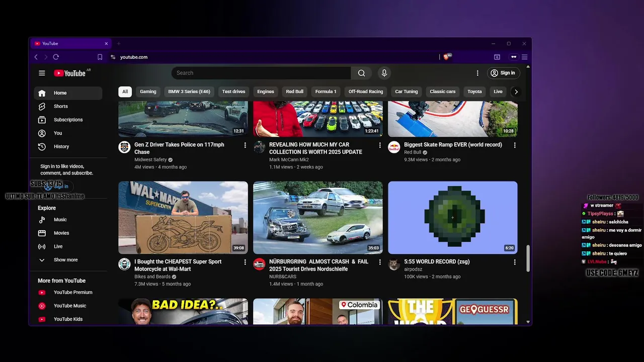Viewport: 644px width, 362px height.
Task: Click the Movies icon under Explore
Action: (x=42, y=233)
